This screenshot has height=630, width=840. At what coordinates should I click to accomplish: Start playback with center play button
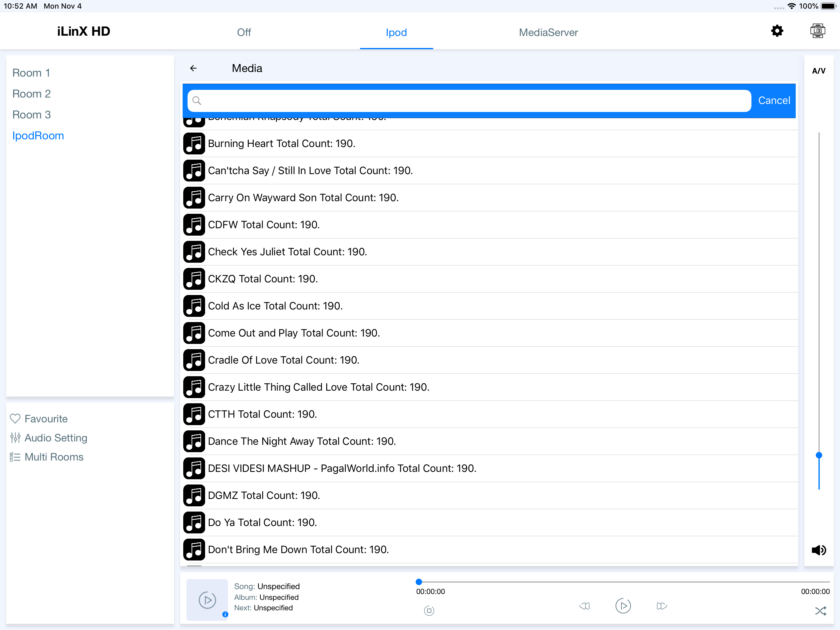pos(623,606)
